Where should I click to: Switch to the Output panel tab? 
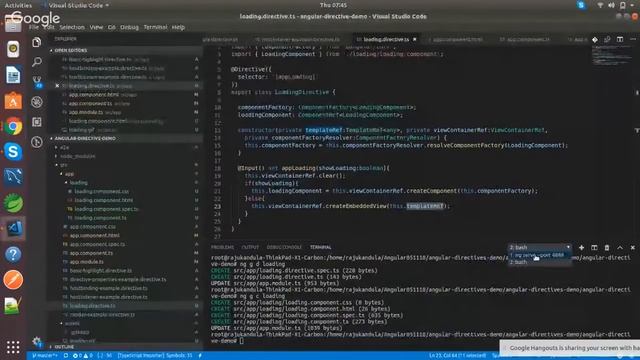click(x=250, y=247)
